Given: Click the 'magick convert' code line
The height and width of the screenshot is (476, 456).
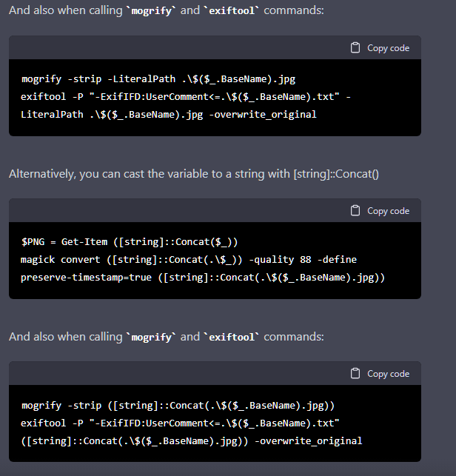Looking at the screenshot, I should (189, 260).
